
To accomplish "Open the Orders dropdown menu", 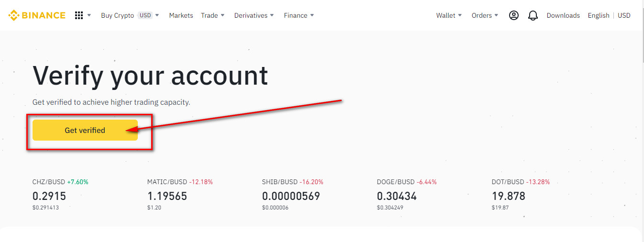I will pyautogui.click(x=485, y=15).
